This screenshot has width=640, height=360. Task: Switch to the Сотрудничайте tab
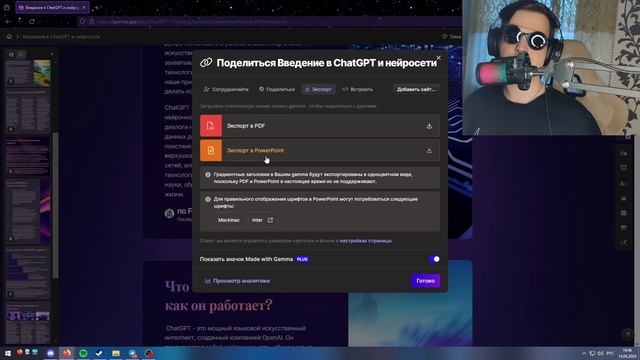pyautogui.click(x=226, y=89)
